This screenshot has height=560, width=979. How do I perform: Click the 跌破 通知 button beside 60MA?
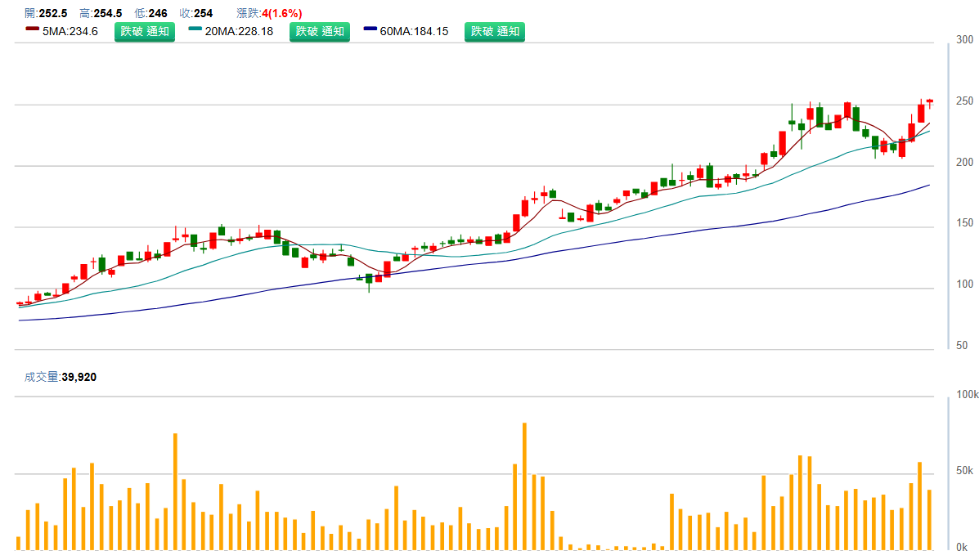(495, 32)
